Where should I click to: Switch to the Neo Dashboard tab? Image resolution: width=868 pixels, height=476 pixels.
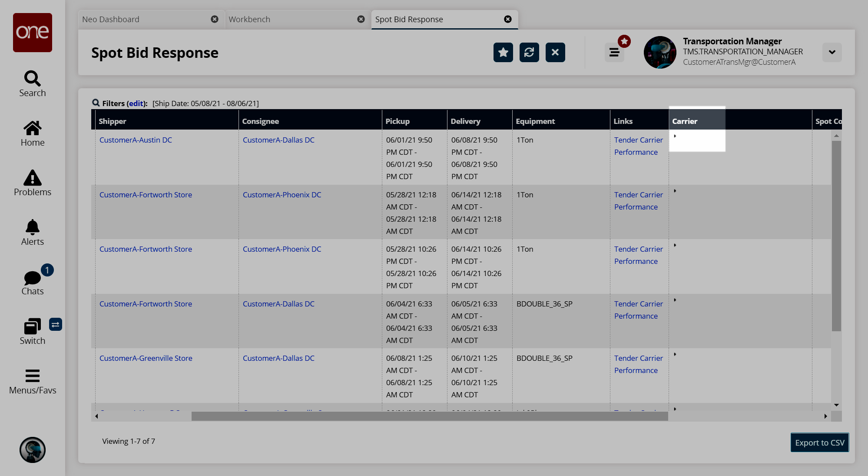tap(111, 20)
